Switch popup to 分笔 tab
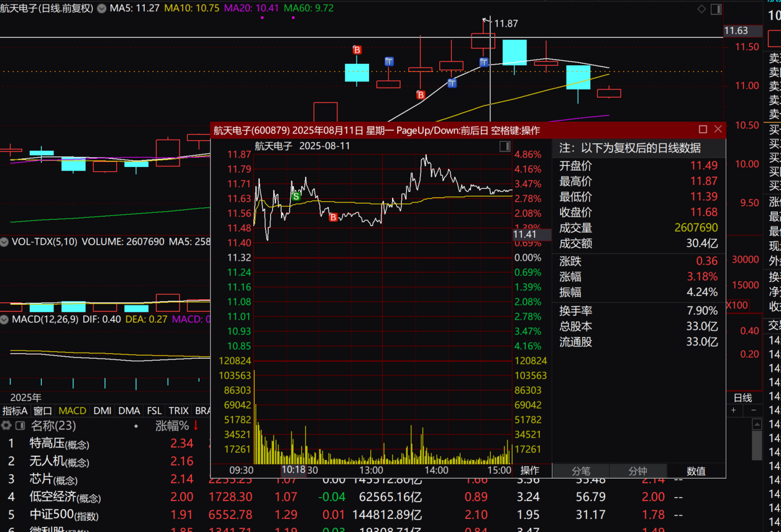Screen dimensions: 781x532 [x=581, y=471]
